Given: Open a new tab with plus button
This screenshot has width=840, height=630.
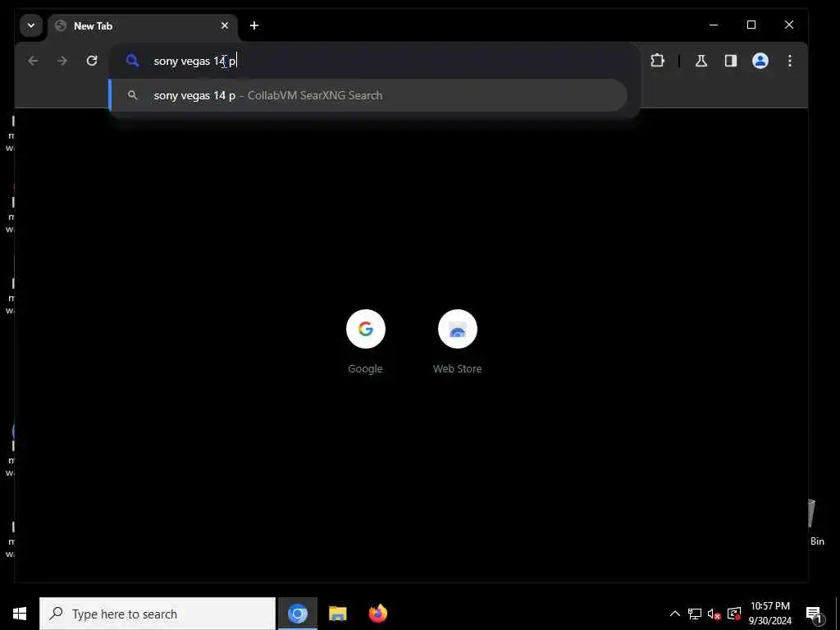Looking at the screenshot, I should (254, 25).
